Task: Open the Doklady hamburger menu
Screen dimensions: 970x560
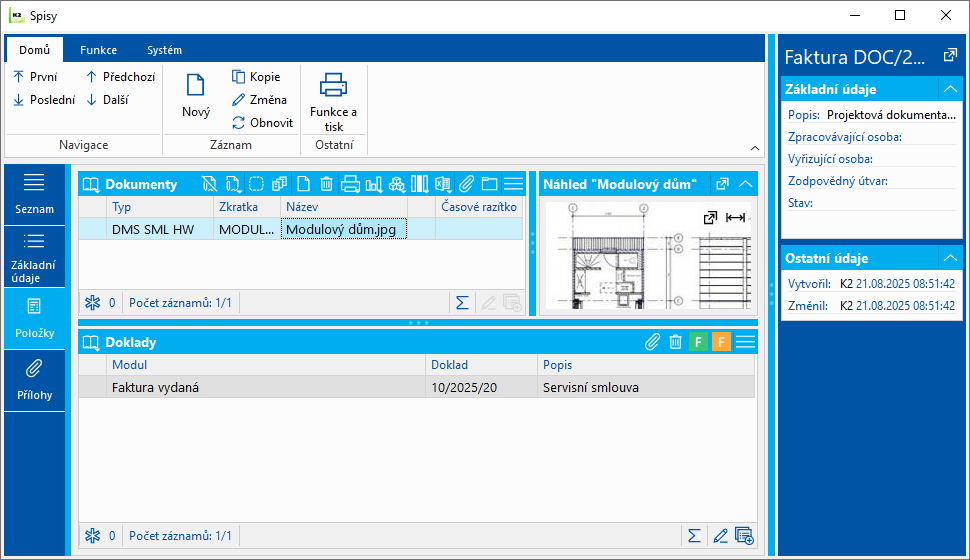Action: click(x=745, y=342)
